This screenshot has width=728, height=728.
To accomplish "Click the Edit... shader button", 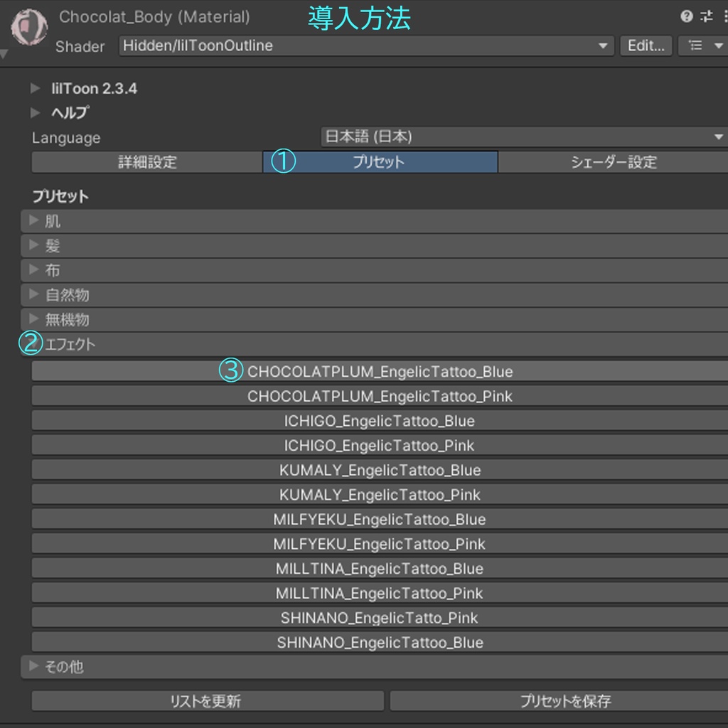I will pyautogui.click(x=646, y=46).
